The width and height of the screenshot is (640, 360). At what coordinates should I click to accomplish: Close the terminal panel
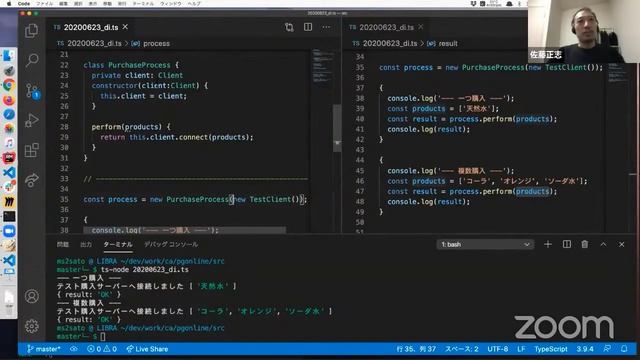[x=621, y=244]
